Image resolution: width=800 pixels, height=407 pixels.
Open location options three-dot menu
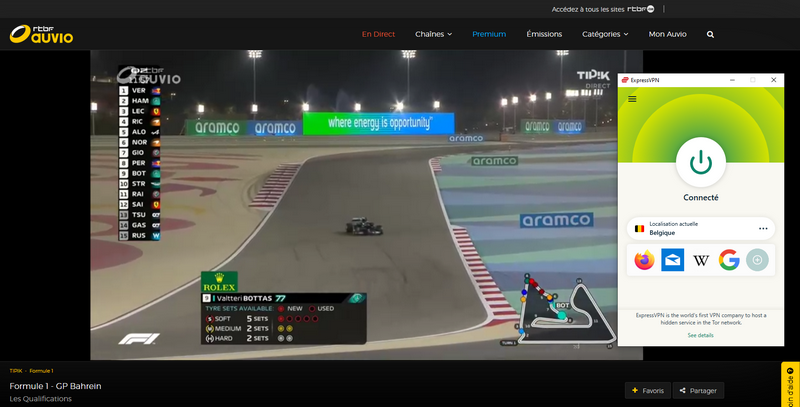[763, 228]
